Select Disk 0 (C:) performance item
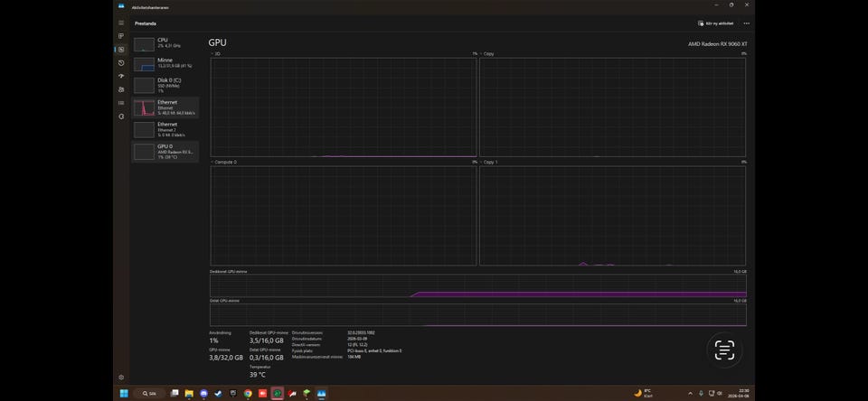Viewport: 868px width, 401px height. tap(165, 85)
